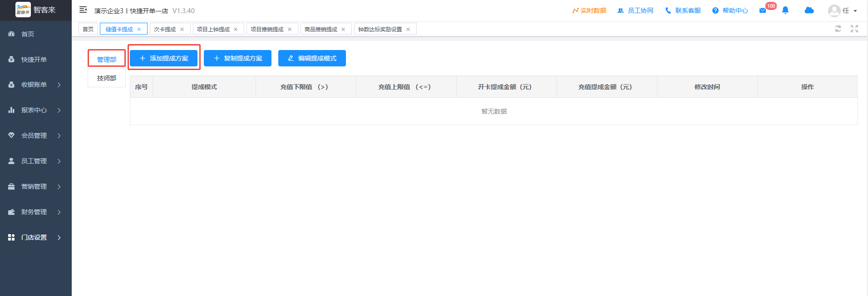Image resolution: width=868 pixels, height=296 pixels.
Task: Close the 商品推销提成 tab
Action: 343,30
